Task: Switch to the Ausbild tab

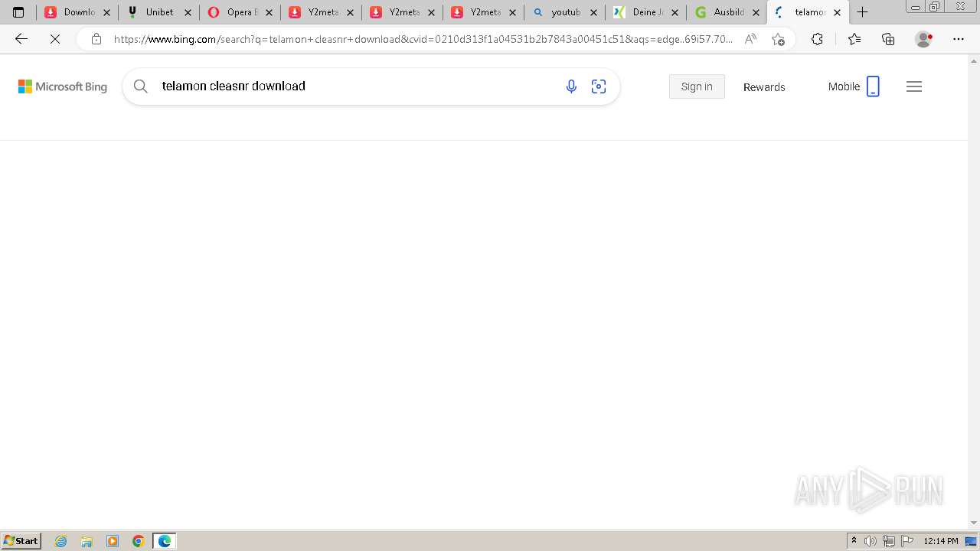Action: (x=727, y=12)
